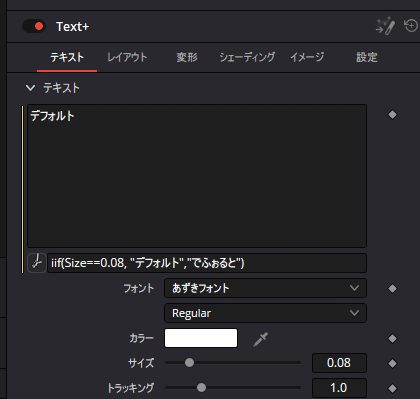Click the サイズ keyframe diamond
This screenshot has height=399, width=420.
pyautogui.click(x=392, y=363)
